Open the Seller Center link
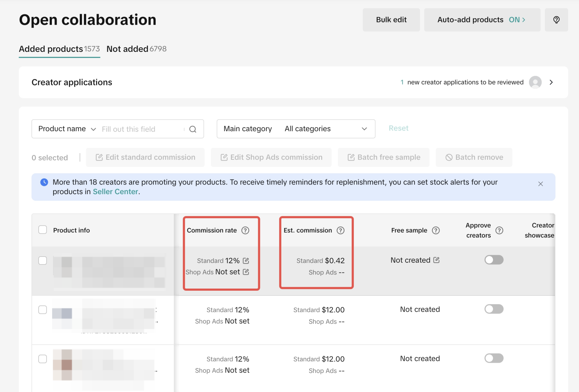The width and height of the screenshot is (579, 392). [x=115, y=192]
